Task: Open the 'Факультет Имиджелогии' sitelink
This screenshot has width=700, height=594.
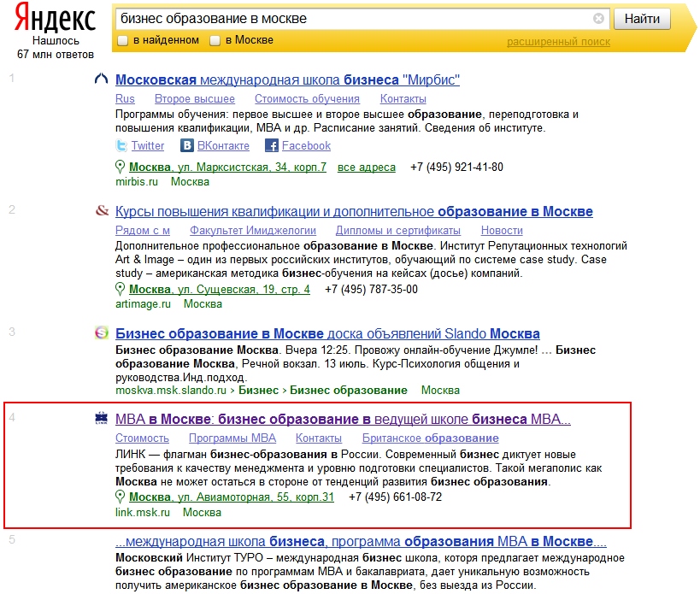Action: pos(253,230)
